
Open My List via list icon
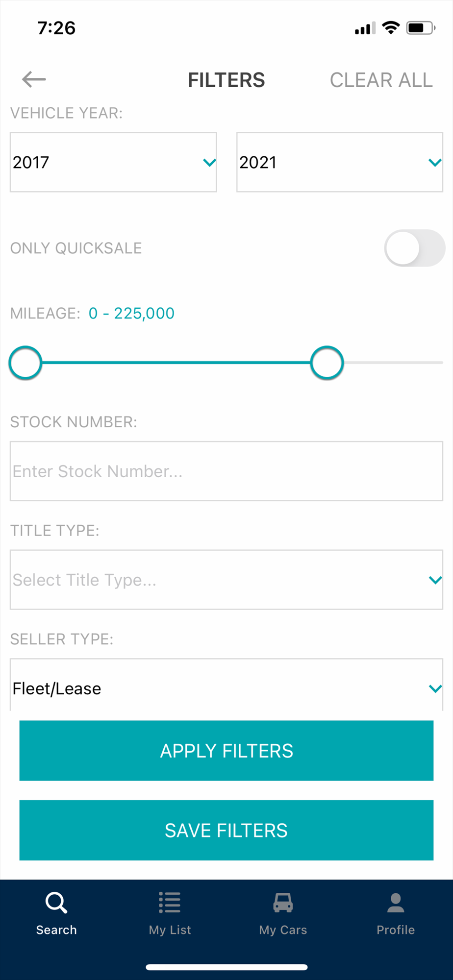pos(170,902)
